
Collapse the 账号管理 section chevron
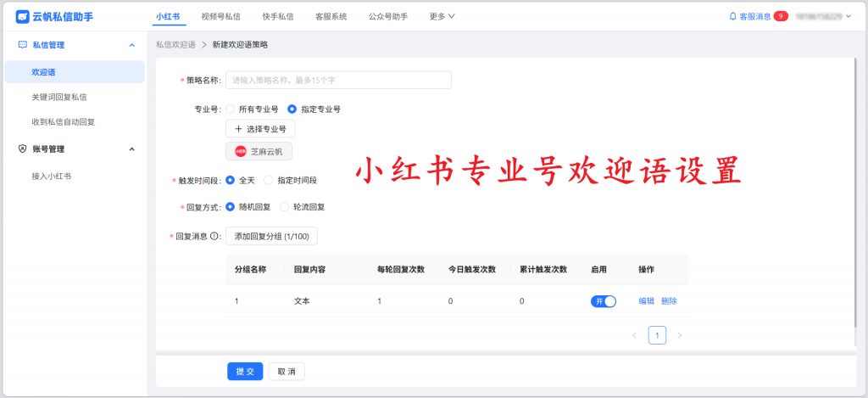(131, 149)
